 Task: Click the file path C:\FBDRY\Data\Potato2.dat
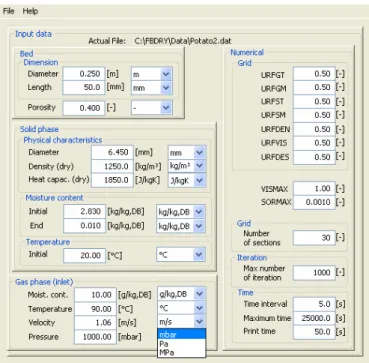point(183,41)
